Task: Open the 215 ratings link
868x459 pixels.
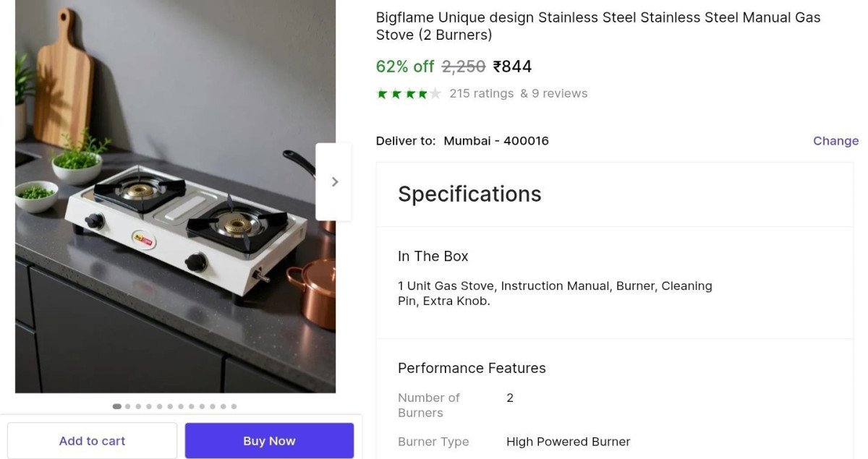Action: pos(481,93)
